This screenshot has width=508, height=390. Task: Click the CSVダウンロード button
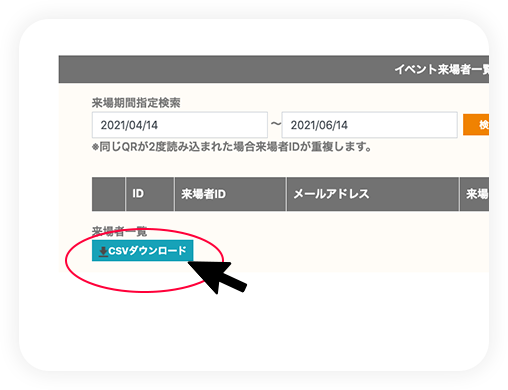click(x=142, y=250)
